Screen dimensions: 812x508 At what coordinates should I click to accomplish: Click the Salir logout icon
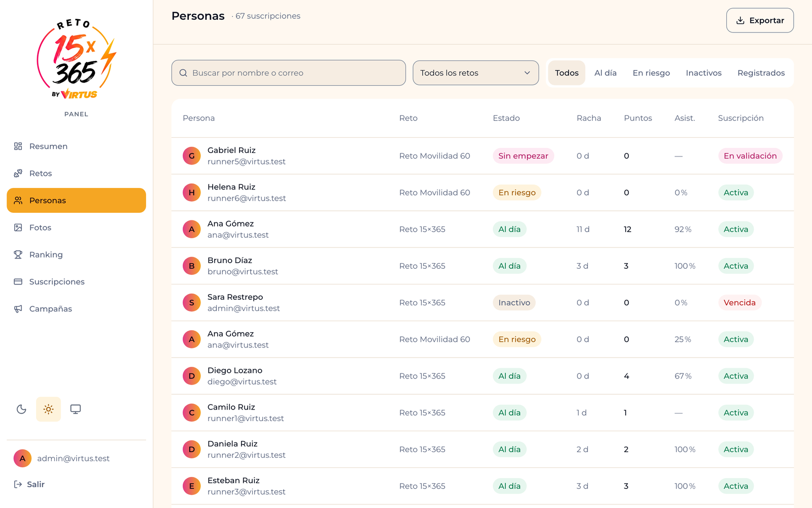click(18, 484)
